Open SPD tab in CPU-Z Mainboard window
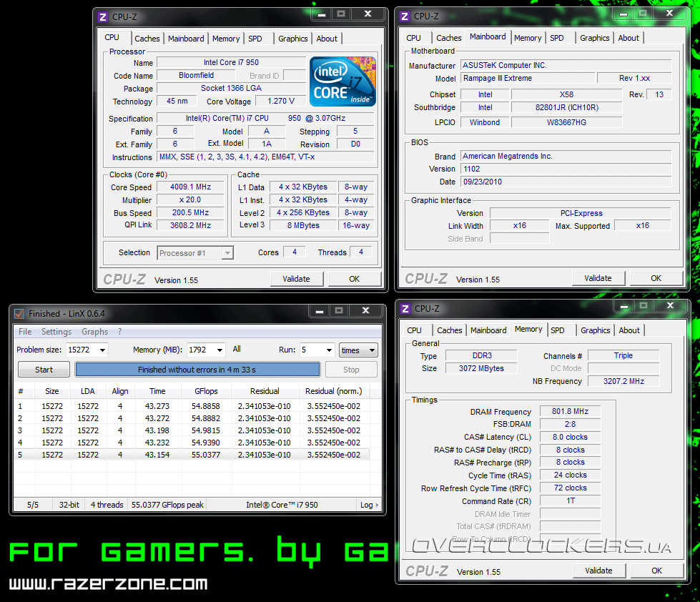The width and height of the screenshot is (700, 602). (x=557, y=39)
